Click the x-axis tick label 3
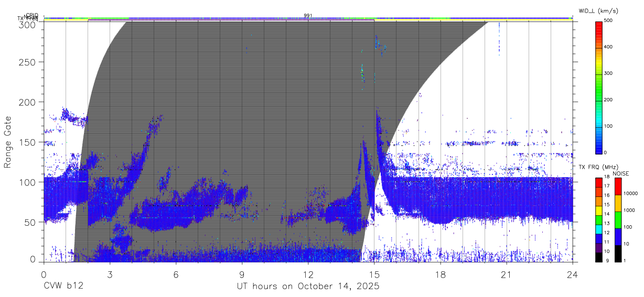The image size is (644, 297). pyautogui.click(x=110, y=274)
